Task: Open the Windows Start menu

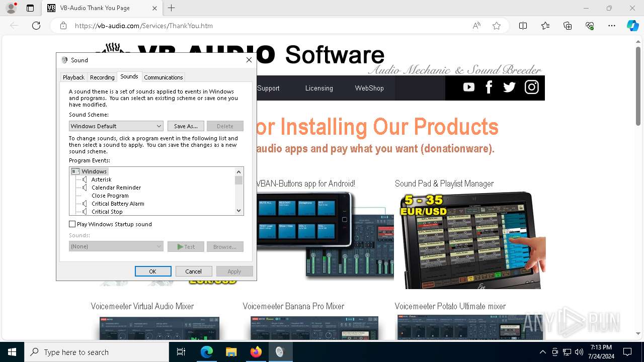Action: 12,352
